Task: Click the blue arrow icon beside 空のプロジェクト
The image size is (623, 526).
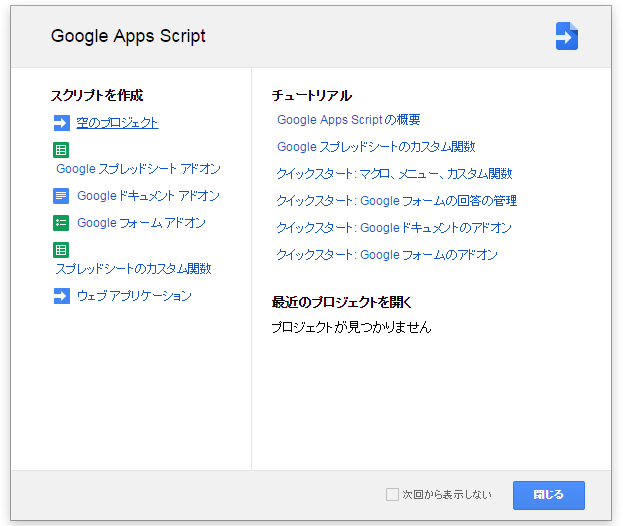Action: tap(61, 123)
